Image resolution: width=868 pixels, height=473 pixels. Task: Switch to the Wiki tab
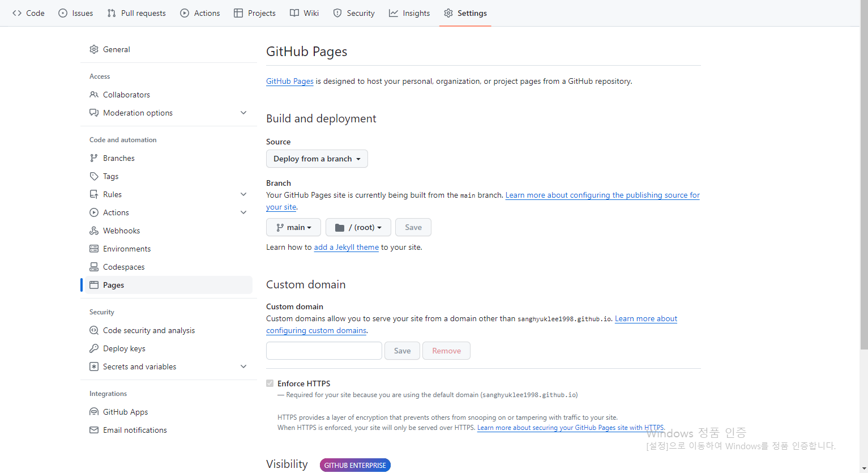(x=305, y=13)
